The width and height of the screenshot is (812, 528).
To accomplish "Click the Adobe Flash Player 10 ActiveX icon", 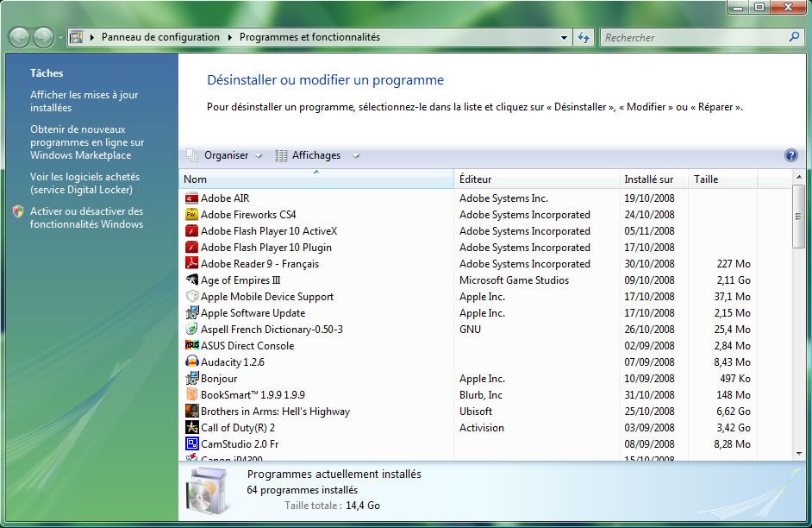I will coord(191,231).
